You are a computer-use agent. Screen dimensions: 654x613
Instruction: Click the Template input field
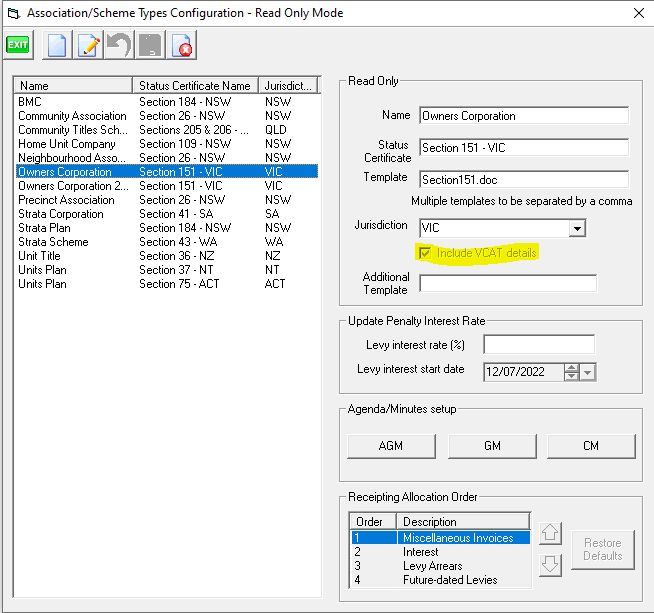click(x=524, y=180)
